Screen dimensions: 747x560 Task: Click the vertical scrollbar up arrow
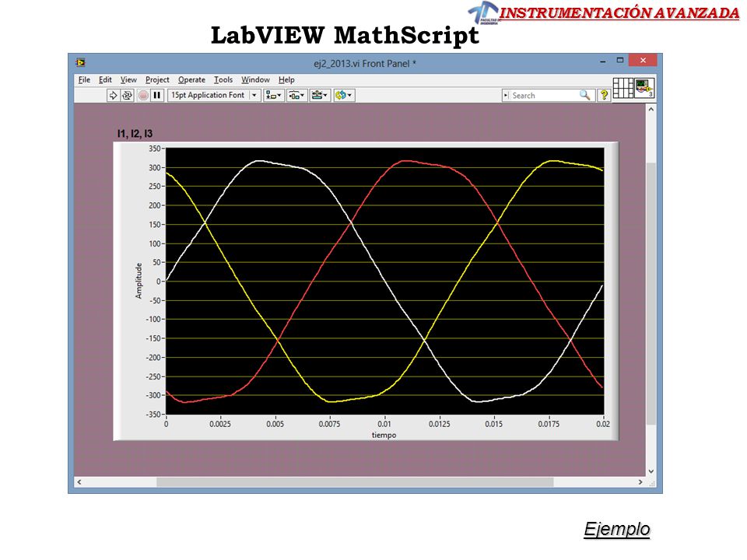point(651,110)
